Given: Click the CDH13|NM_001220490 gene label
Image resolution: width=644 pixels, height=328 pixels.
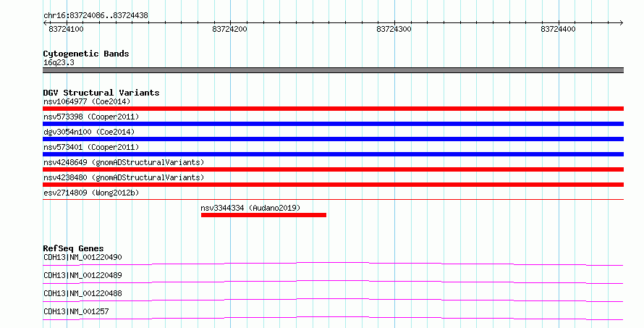Looking at the screenshot, I should tap(82, 257).
